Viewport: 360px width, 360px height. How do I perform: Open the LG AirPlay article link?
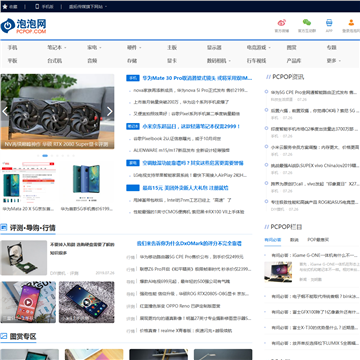[190, 175]
